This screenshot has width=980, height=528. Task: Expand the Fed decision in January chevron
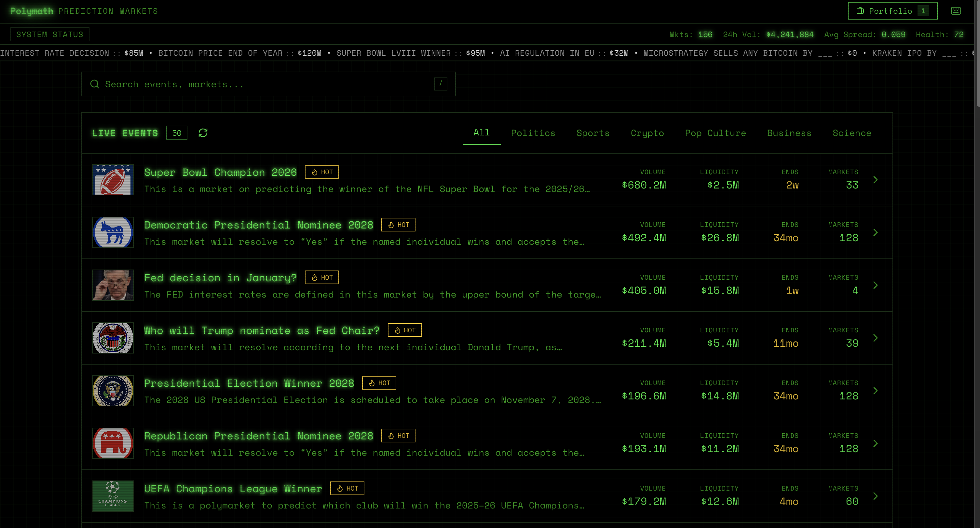pyautogui.click(x=875, y=285)
